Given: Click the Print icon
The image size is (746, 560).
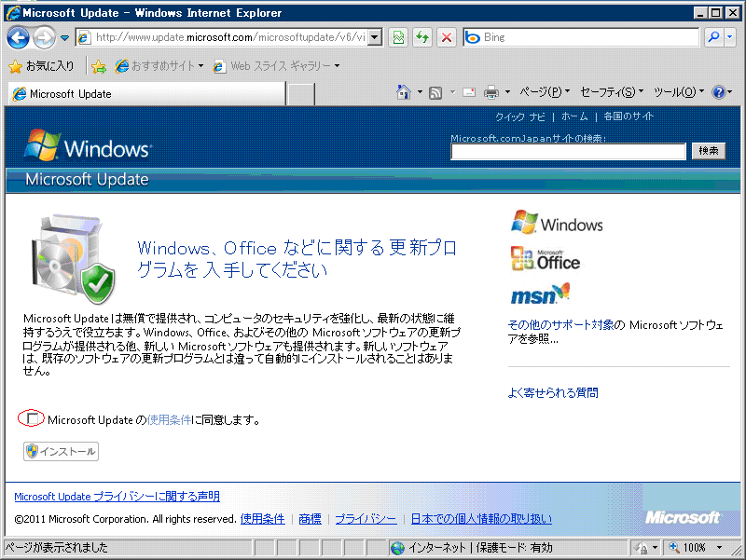Looking at the screenshot, I should [x=491, y=91].
